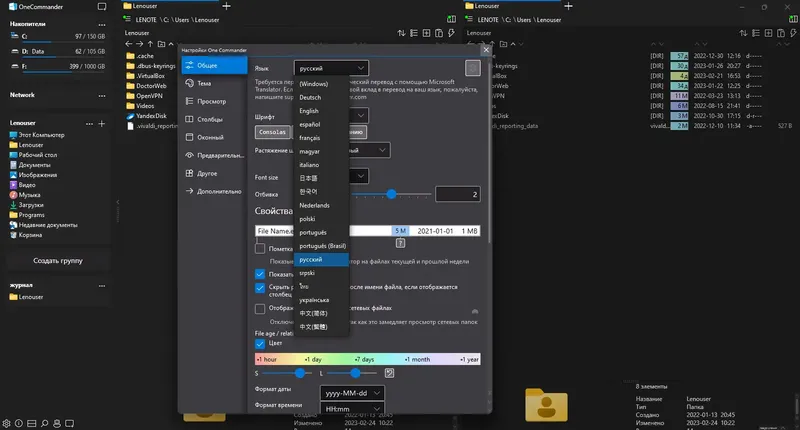Uncheck the Цвет checkbox
This screenshot has height=430, width=800.
click(x=260, y=344)
